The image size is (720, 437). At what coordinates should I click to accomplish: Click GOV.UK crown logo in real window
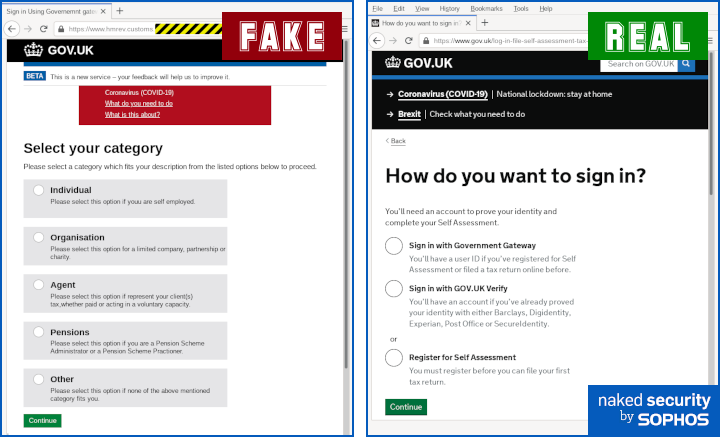point(393,62)
